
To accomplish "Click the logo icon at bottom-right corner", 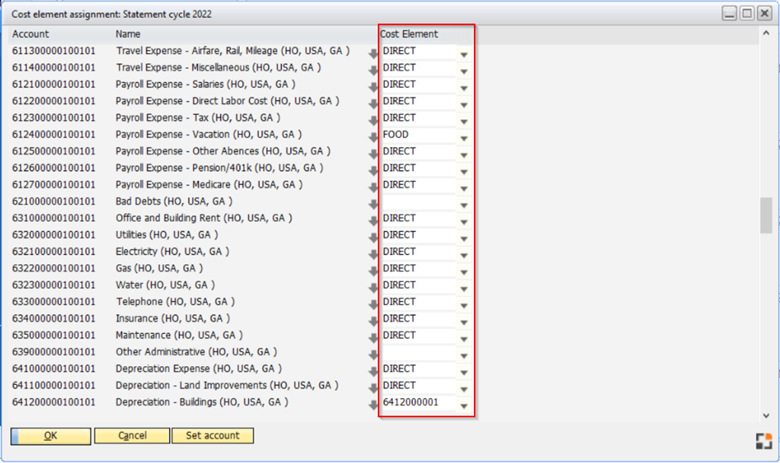I will [762, 441].
